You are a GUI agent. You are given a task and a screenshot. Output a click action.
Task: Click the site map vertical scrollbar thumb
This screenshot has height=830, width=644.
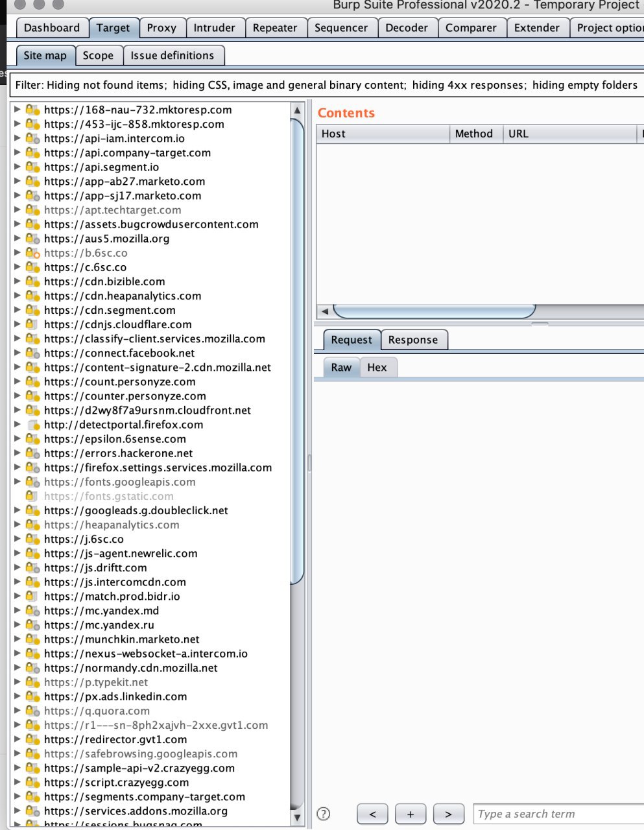(x=297, y=350)
